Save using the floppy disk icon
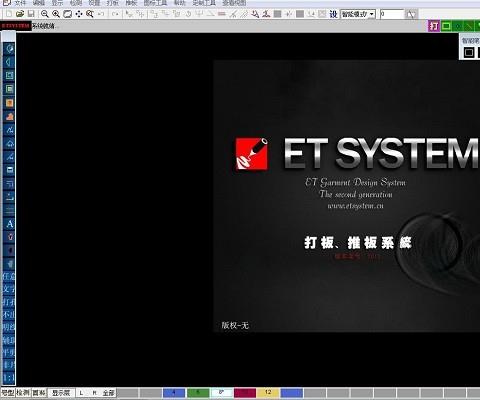Screen dimensions: 480x400 tap(31, 14)
